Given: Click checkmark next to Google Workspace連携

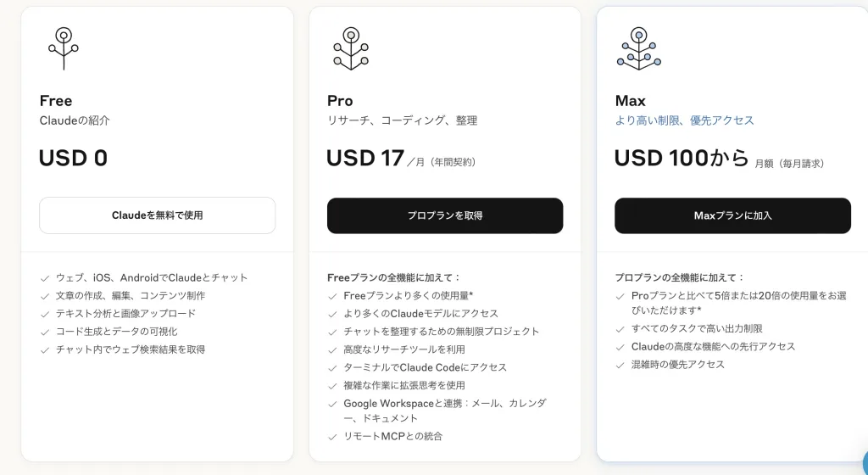Looking at the screenshot, I should pos(332,404).
